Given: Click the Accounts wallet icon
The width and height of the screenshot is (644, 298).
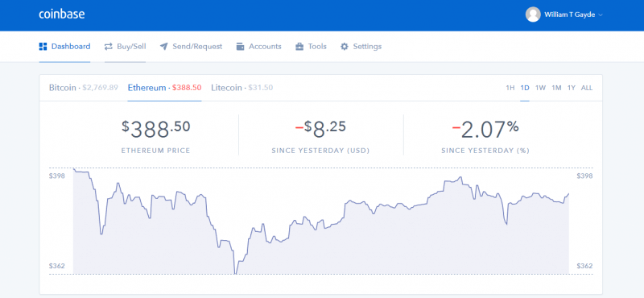Looking at the screenshot, I should pyautogui.click(x=240, y=47).
